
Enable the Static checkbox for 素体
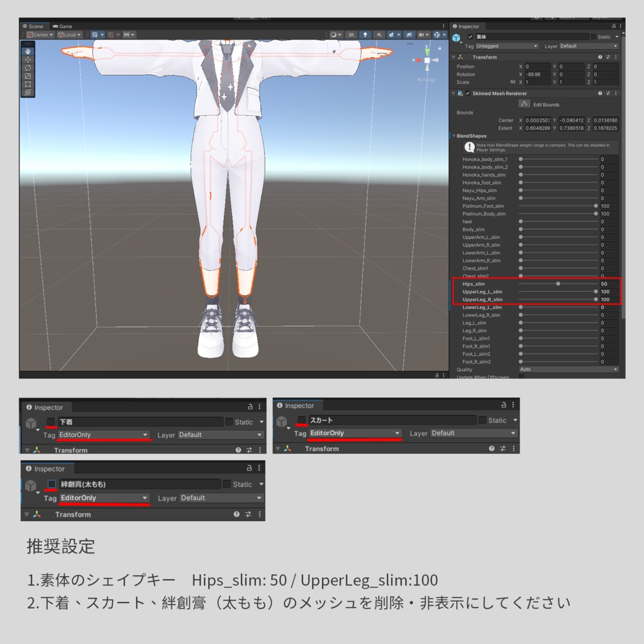592,36
